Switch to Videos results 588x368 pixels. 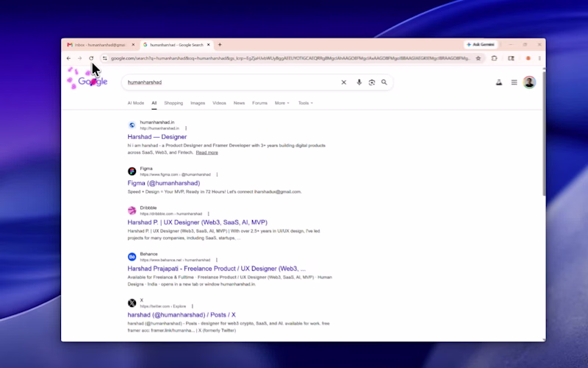tap(219, 103)
